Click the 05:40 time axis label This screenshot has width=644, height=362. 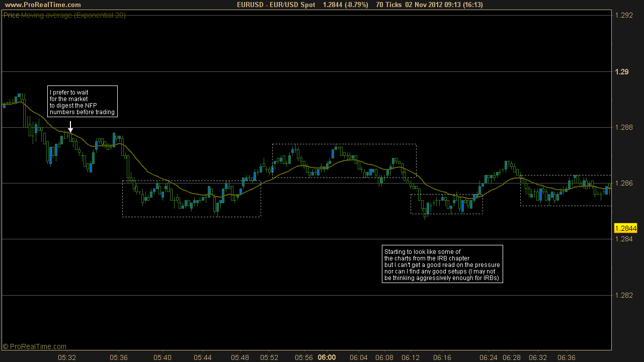(163, 357)
